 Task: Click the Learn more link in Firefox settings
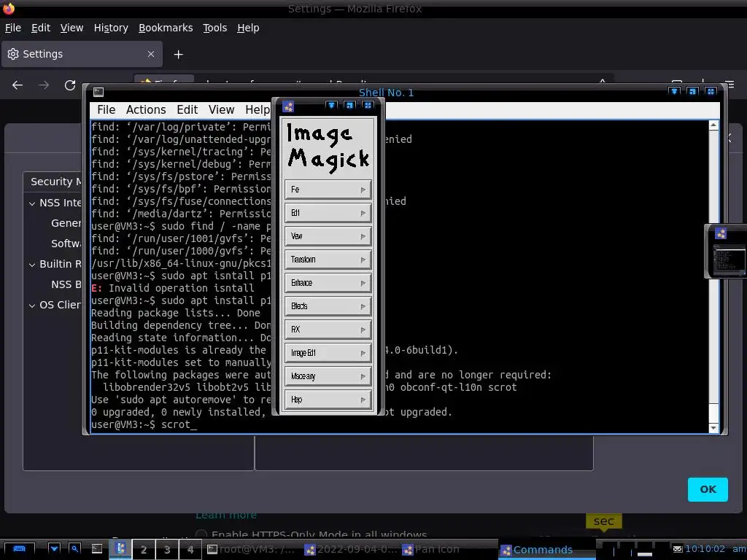click(226, 516)
